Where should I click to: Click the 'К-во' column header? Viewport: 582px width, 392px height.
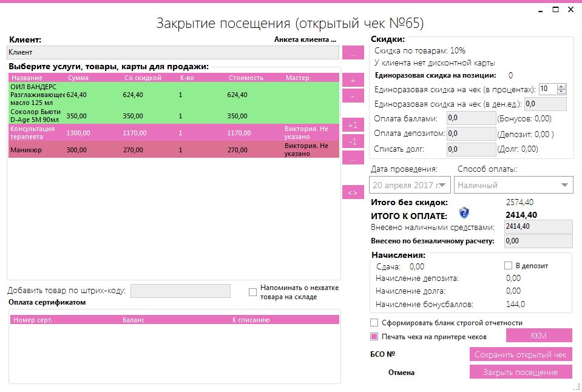[x=187, y=78]
